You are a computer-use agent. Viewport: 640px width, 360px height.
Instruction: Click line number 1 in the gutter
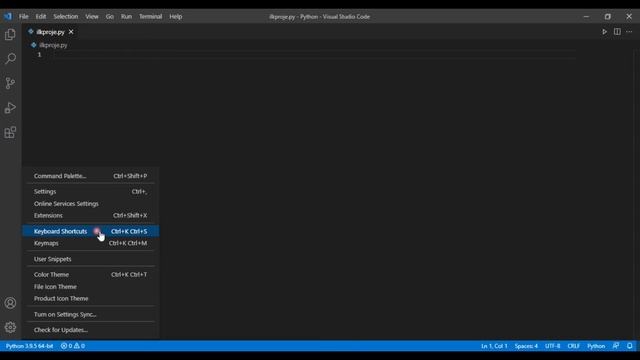(40, 55)
